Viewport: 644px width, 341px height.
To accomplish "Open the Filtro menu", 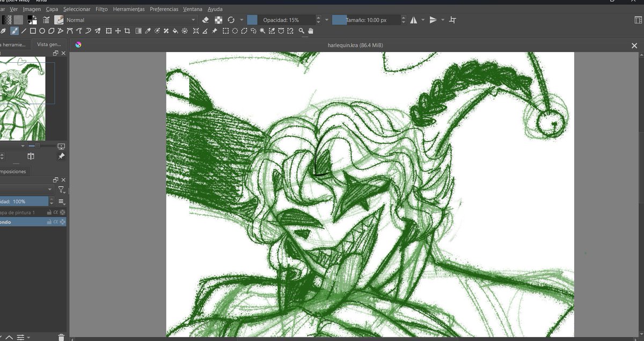I will tap(101, 9).
